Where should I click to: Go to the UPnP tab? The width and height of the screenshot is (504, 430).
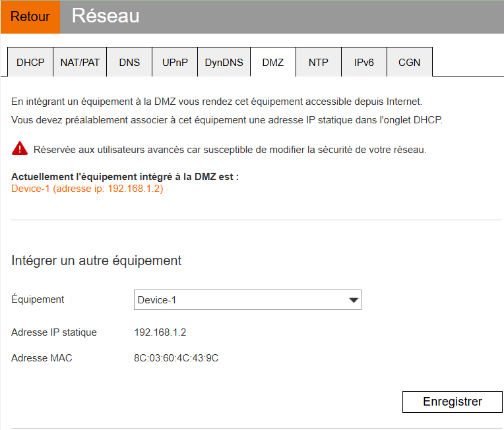(x=175, y=63)
